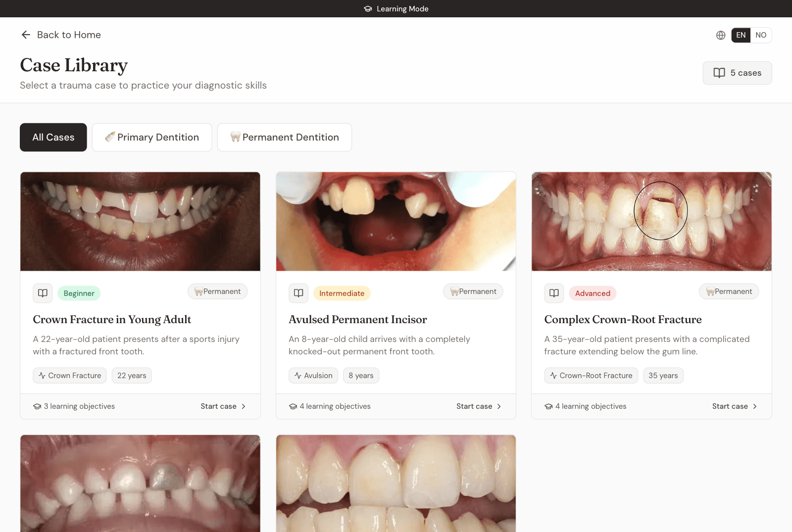Filter by Primary Dentition tab

click(x=152, y=137)
